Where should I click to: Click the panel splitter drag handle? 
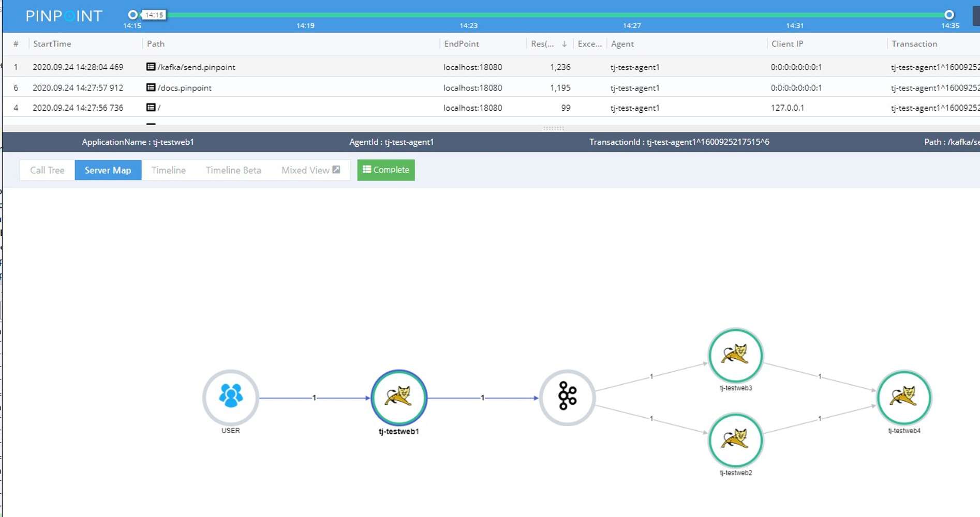[x=554, y=128]
